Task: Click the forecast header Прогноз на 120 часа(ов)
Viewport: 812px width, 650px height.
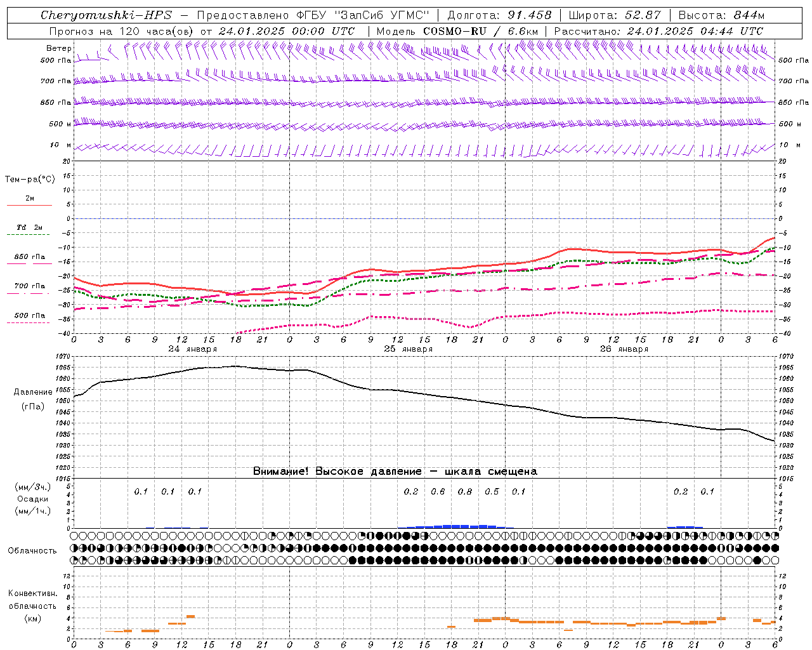Action: pyautogui.click(x=122, y=31)
